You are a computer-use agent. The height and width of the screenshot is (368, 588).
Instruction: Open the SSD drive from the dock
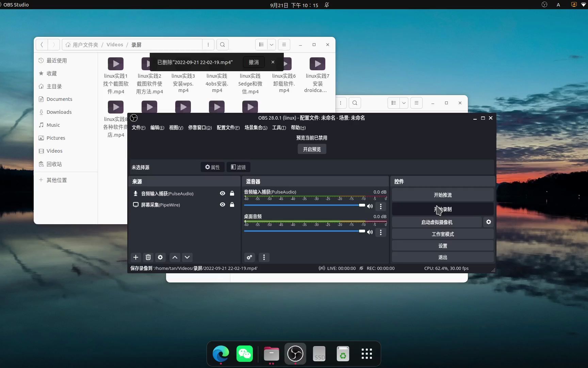[x=319, y=353]
